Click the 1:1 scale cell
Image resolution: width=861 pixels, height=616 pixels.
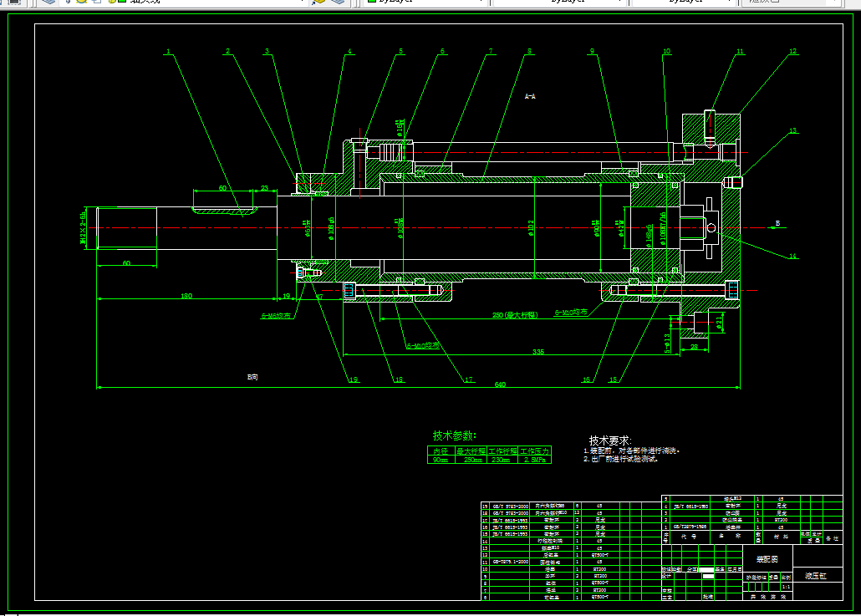[x=787, y=587]
